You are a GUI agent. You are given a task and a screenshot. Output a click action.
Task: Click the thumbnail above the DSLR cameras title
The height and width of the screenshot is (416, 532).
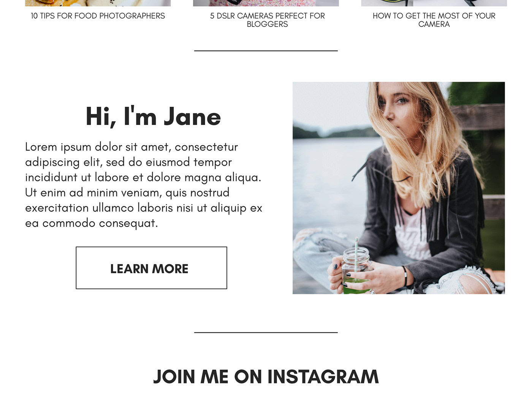[266, 3]
